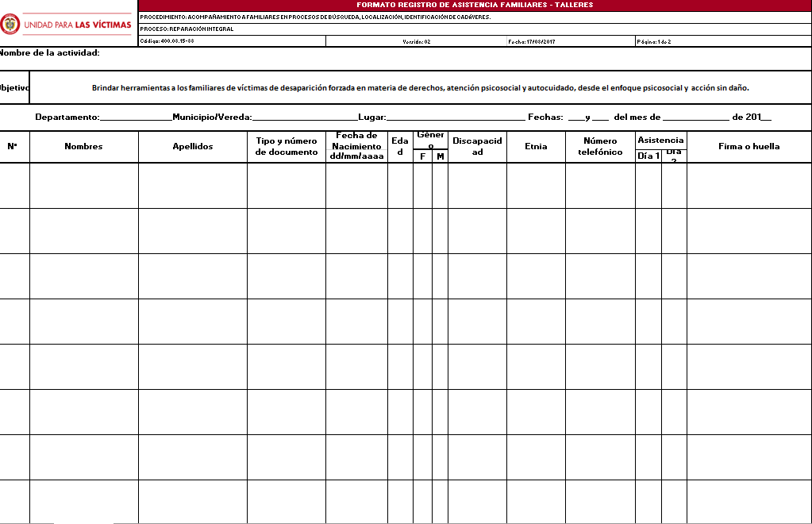Click the 'Nombre de la actividad:' label
This screenshot has height=524, width=812.
(50, 53)
